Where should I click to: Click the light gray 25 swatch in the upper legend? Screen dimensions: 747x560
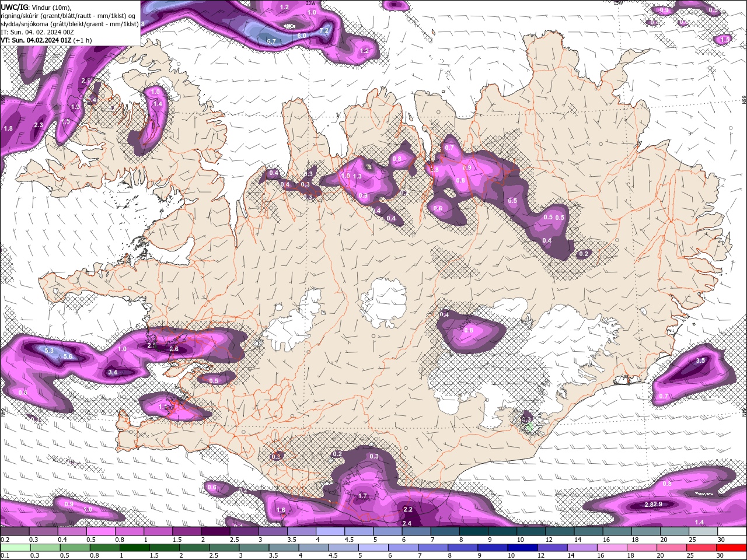click(x=703, y=531)
